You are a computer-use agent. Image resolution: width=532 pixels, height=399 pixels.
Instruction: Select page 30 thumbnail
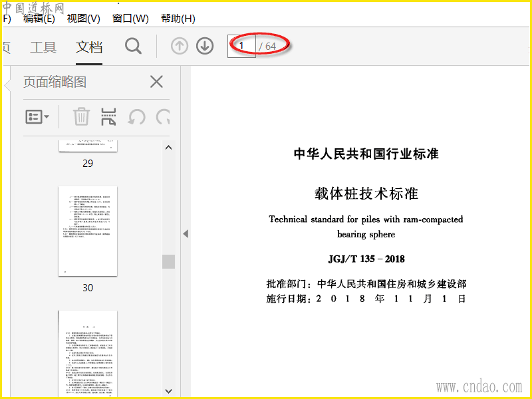click(x=88, y=231)
